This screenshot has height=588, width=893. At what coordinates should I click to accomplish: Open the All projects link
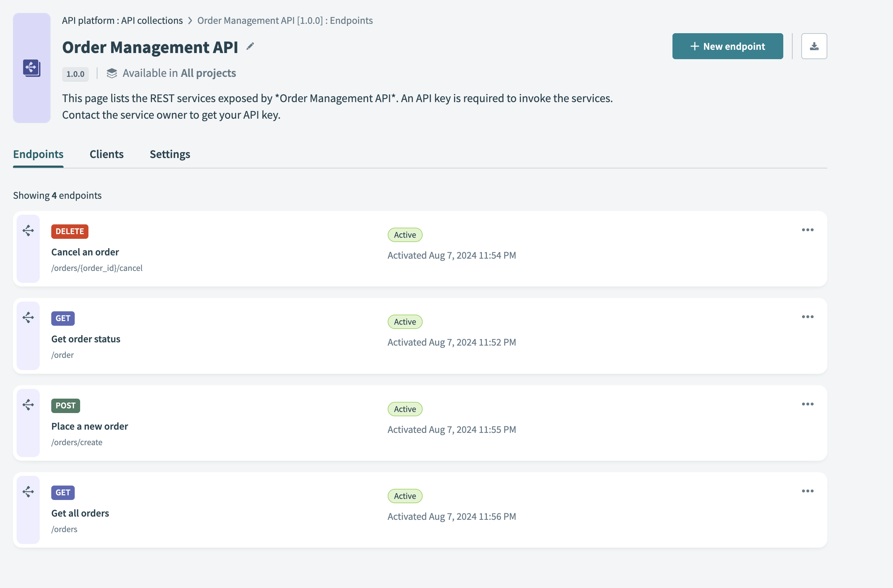[208, 73]
